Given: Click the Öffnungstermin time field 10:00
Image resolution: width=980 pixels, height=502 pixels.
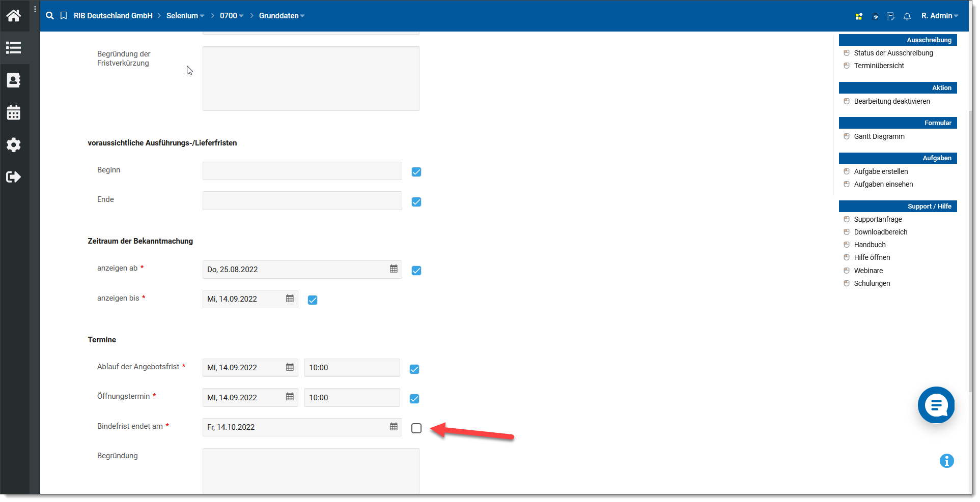Looking at the screenshot, I should (352, 397).
